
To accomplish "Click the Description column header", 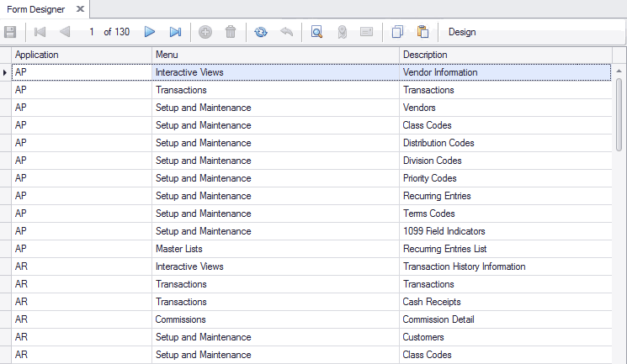I will click(505, 55).
